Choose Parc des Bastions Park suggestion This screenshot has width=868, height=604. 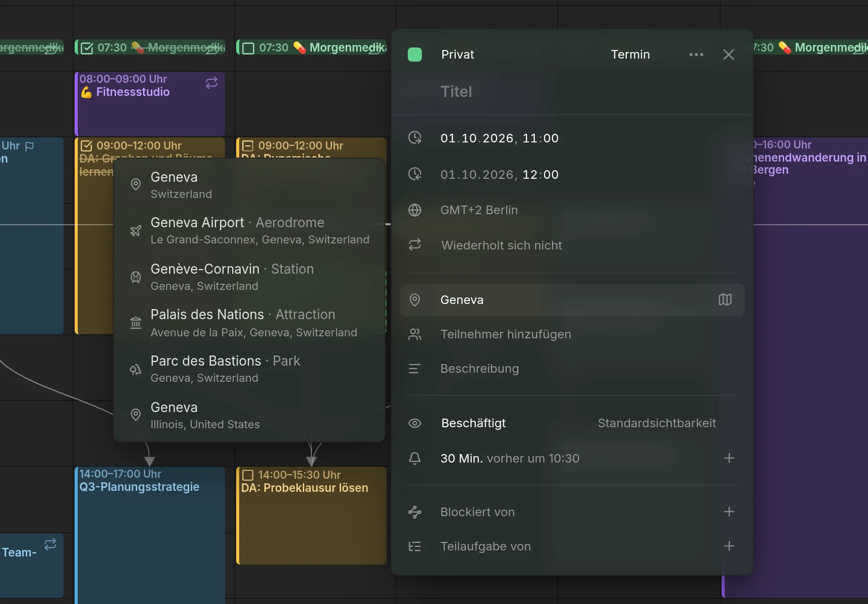[249, 369]
